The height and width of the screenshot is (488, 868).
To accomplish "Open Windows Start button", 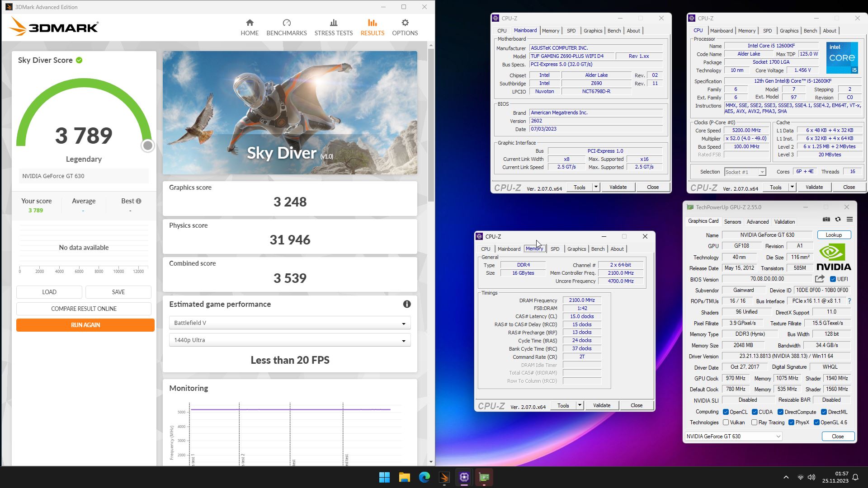I will tap(384, 477).
